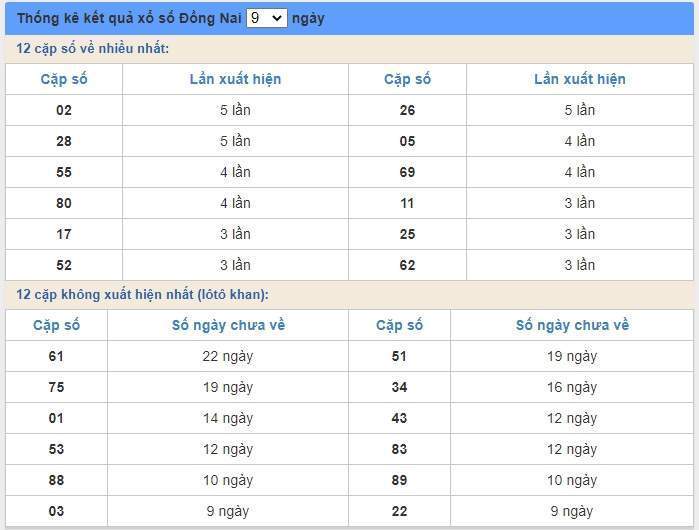Select pair number 34 cell
The height and width of the screenshot is (530, 699).
(x=399, y=387)
